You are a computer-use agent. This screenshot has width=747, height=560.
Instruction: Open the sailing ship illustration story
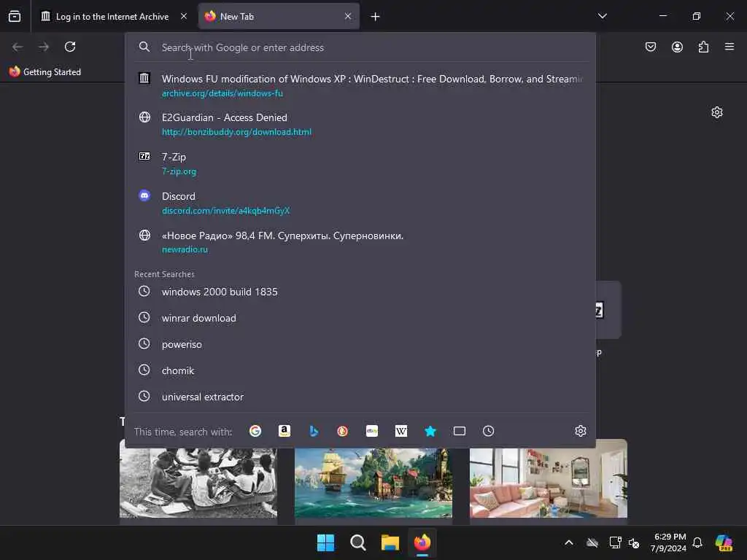(373, 481)
